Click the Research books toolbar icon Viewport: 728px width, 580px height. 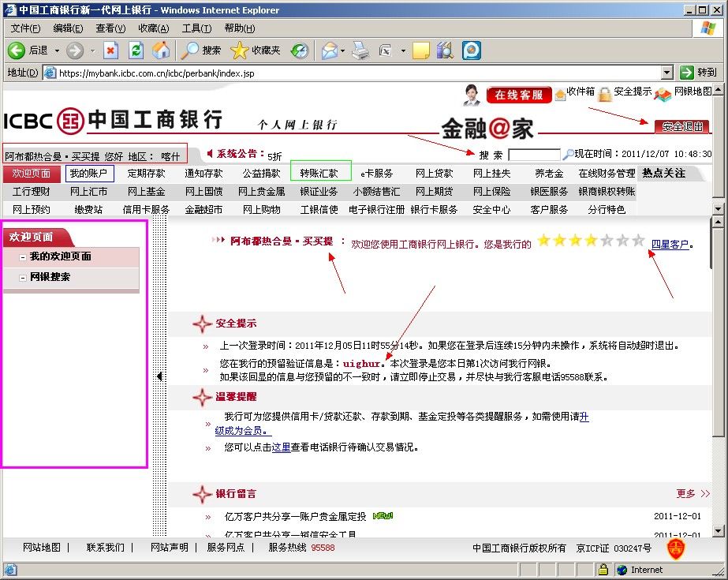[x=445, y=51]
